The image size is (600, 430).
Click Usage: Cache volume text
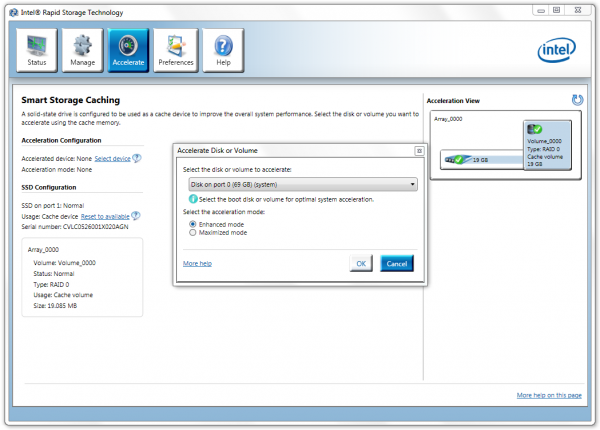click(63, 295)
